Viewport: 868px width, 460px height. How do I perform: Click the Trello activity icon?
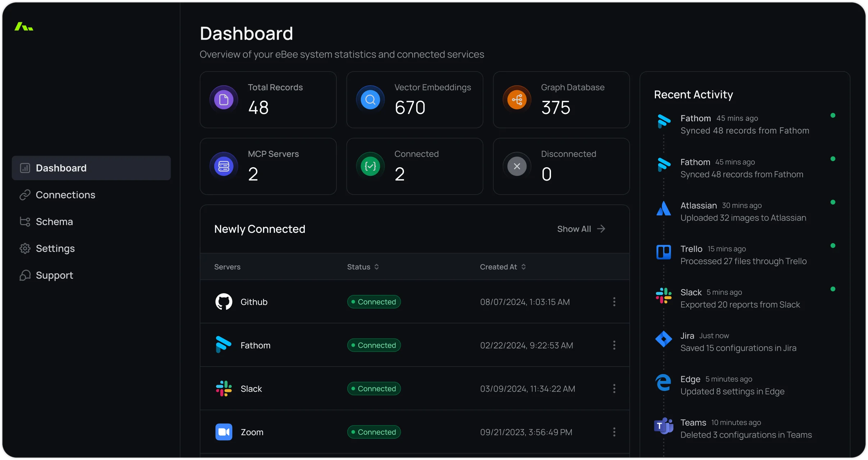point(663,252)
